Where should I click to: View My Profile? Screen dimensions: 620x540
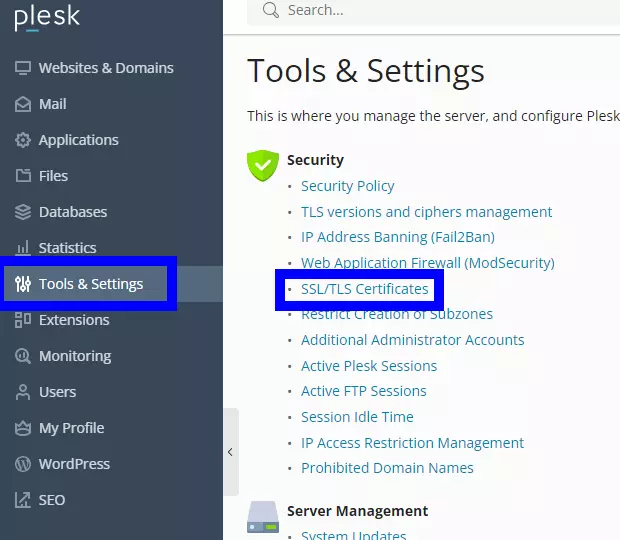click(72, 428)
